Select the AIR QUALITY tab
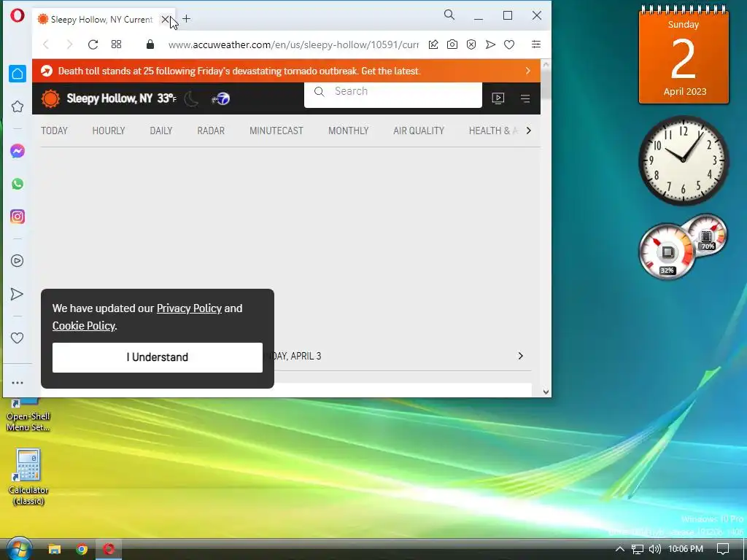Image resolution: width=747 pixels, height=560 pixels. 419,131
